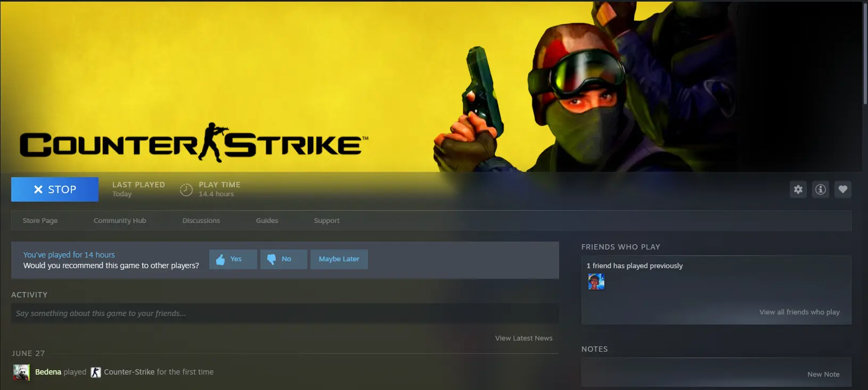
Task: Stop the running game
Action: [x=55, y=189]
